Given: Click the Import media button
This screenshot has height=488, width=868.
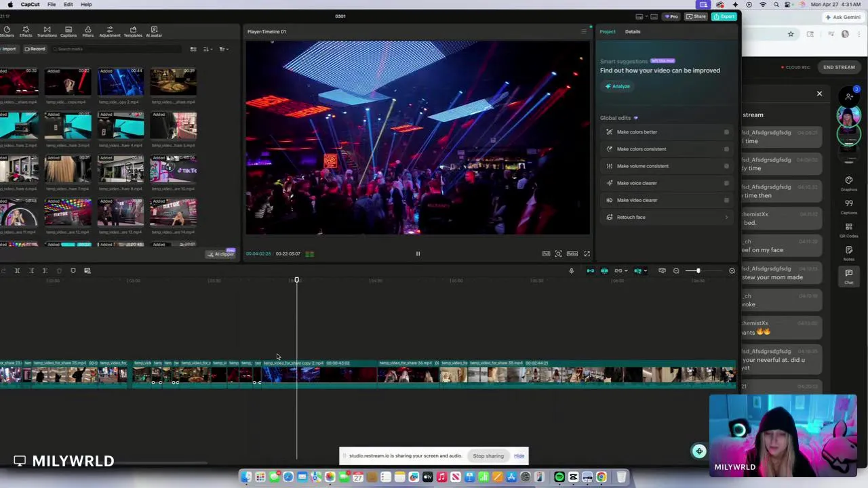Looking at the screenshot, I should point(8,49).
